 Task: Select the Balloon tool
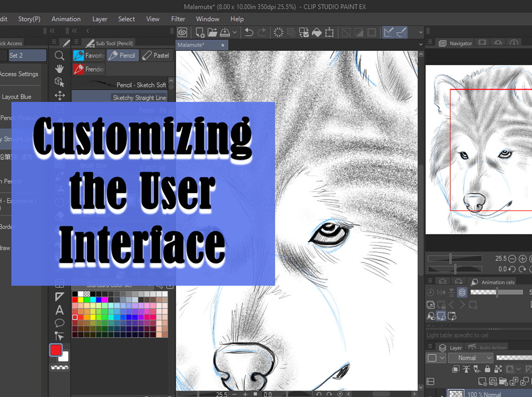coord(59,323)
